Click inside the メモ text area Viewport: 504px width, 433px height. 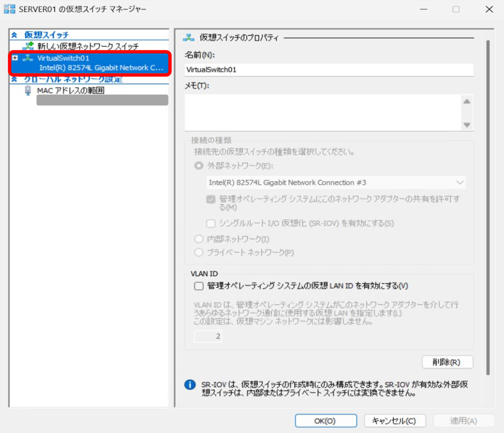click(x=323, y=112)
